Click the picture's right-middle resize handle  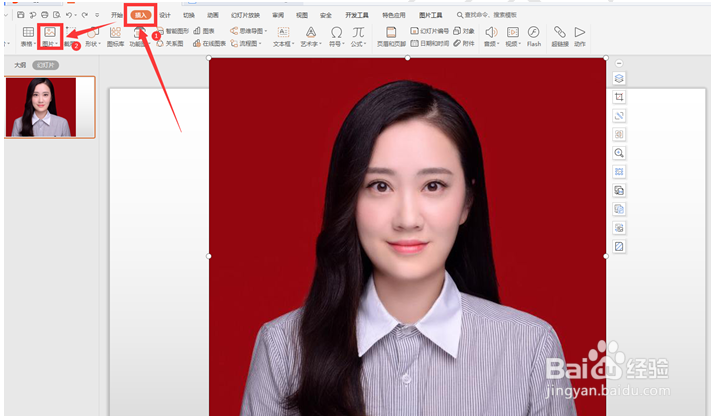pyautogui.click(x=606, y=256)
